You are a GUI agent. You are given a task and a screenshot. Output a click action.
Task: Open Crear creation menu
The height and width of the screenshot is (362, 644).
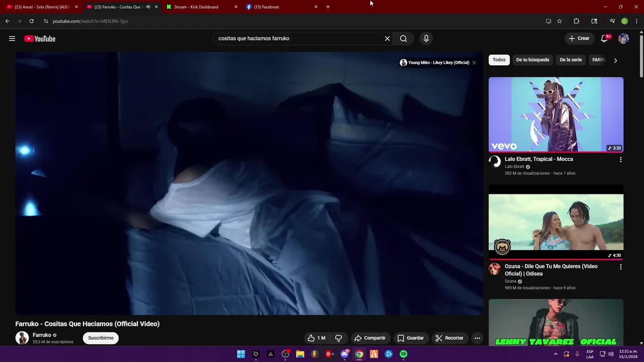coord(579,39)
